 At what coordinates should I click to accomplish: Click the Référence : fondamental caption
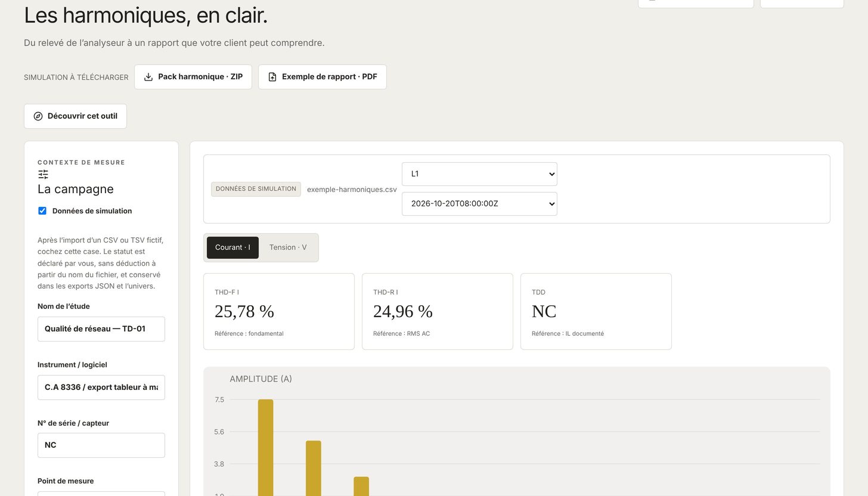[249, 334]
